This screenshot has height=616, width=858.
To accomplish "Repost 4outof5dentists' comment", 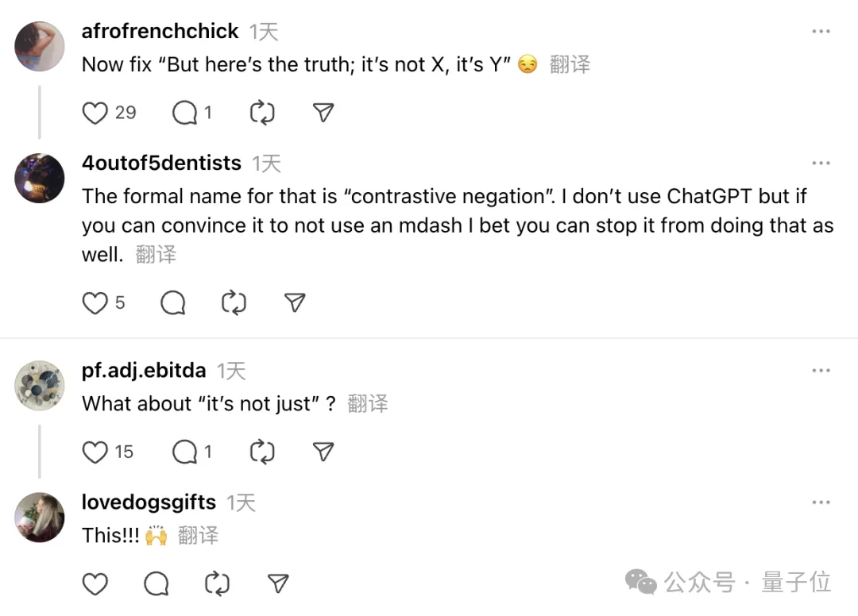I will pos(234,302).
